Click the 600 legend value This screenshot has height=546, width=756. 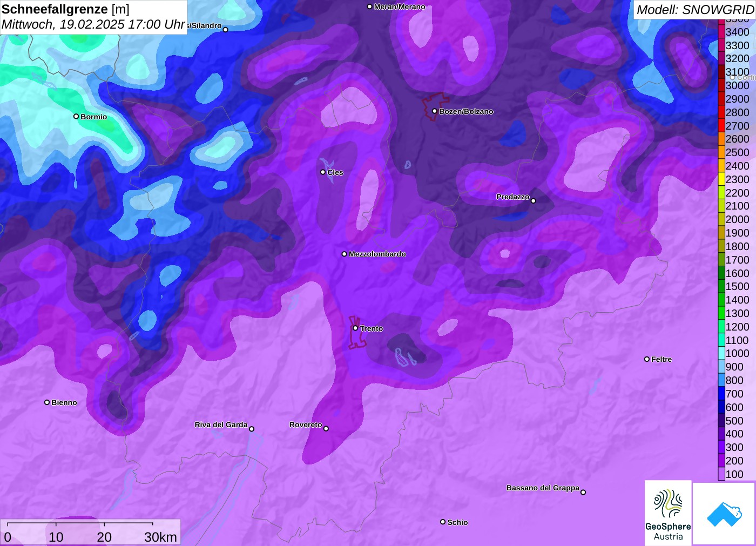(x=734, y=407)
